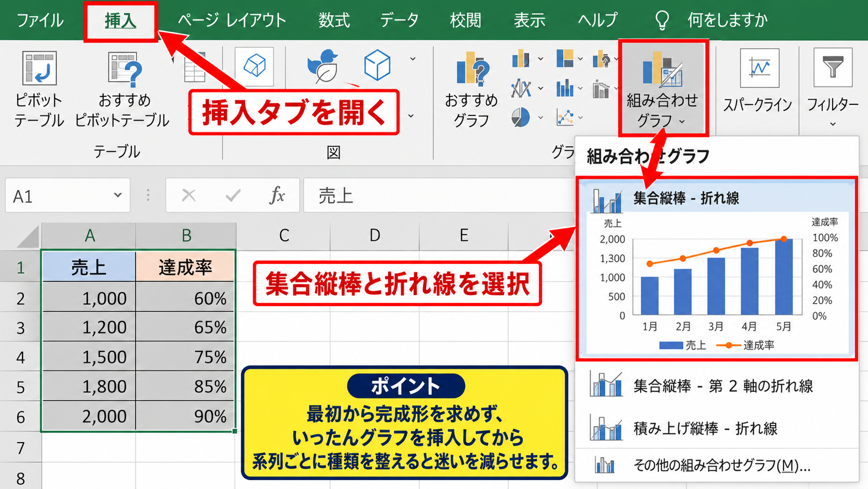This screenshot has height=489, width=868.
Task: Expand the scatter chart dropdown arrow
Action: (580, 117)
